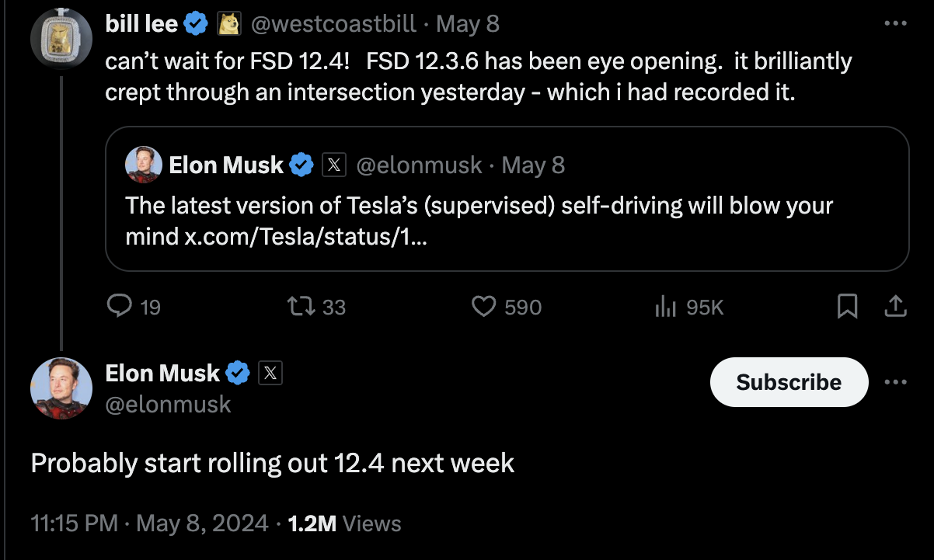Open more options on bill lee's post
This screenshot has height=560, width=934.
pos(895,24)
